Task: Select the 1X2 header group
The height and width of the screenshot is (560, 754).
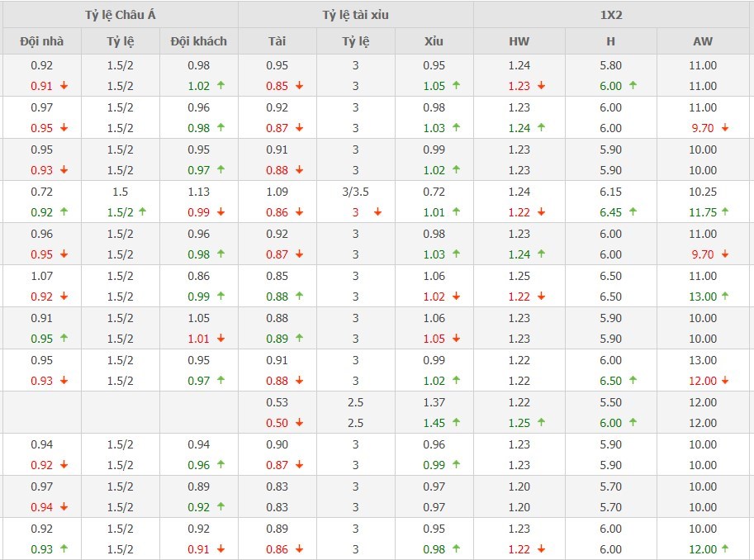Action: point(612,15)
